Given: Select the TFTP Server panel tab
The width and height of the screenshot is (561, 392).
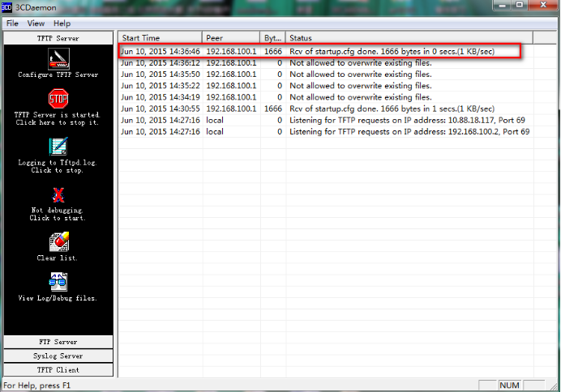Looking at the screenshot, I should click(58, 38).
